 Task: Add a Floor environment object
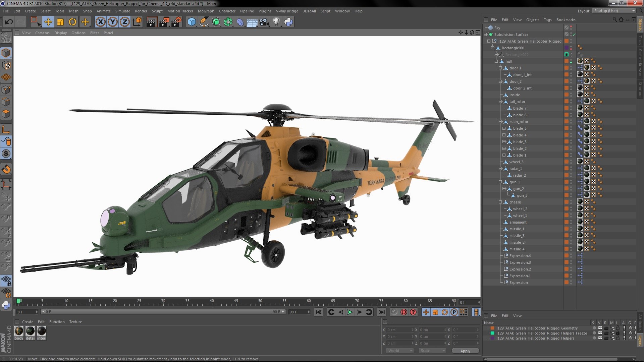click(252, 22)
